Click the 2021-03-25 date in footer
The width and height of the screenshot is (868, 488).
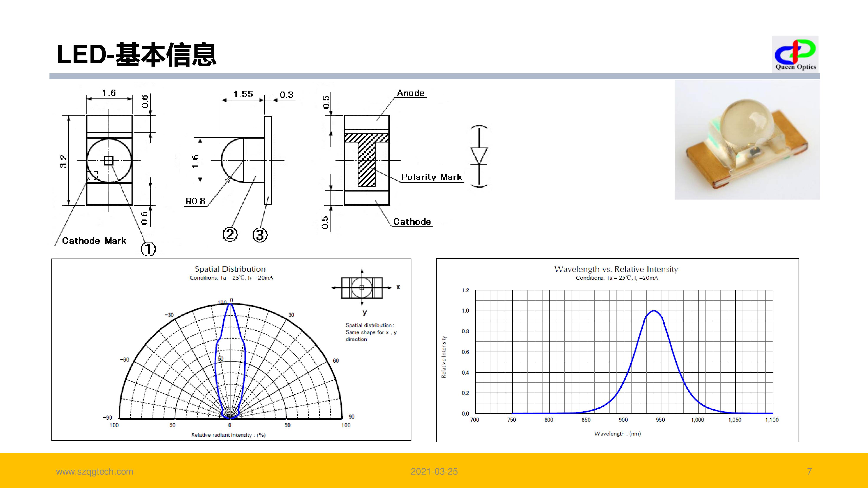[434, 472]
